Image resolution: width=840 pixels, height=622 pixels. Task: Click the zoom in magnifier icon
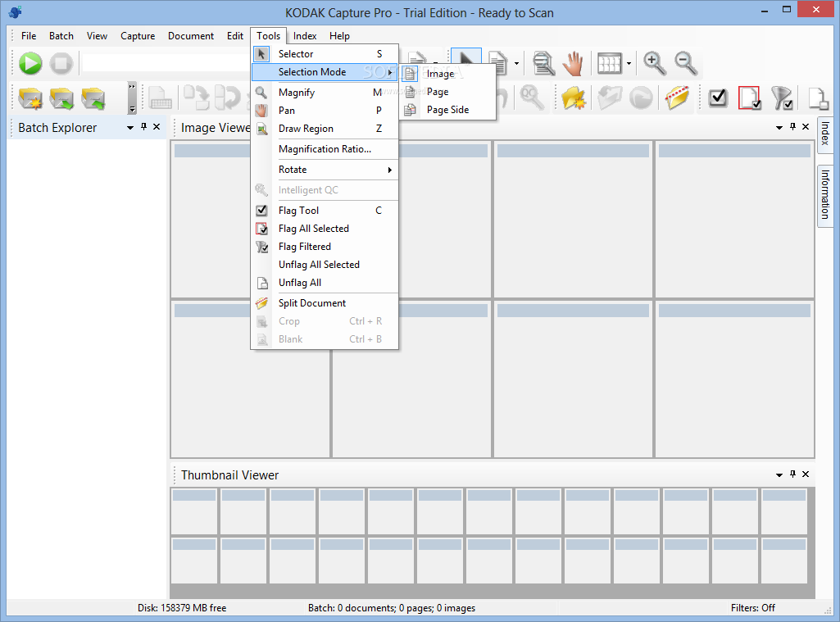[x=655, y=63]
